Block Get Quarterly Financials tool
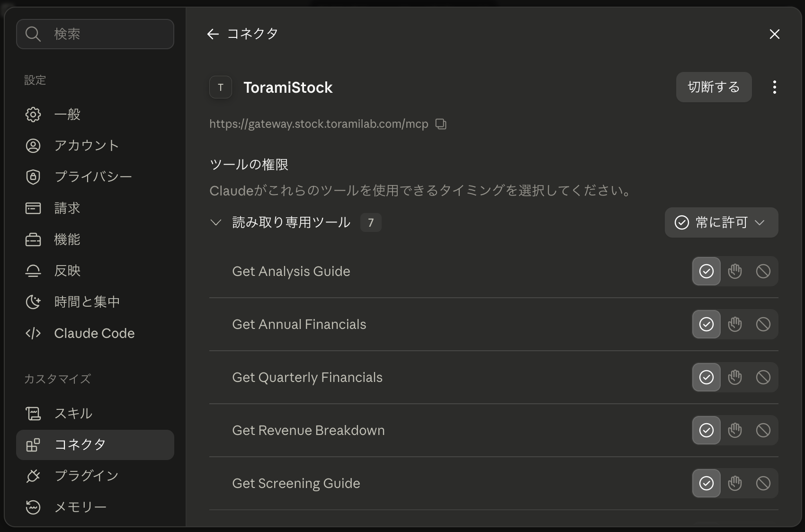 tap(763, 377)
